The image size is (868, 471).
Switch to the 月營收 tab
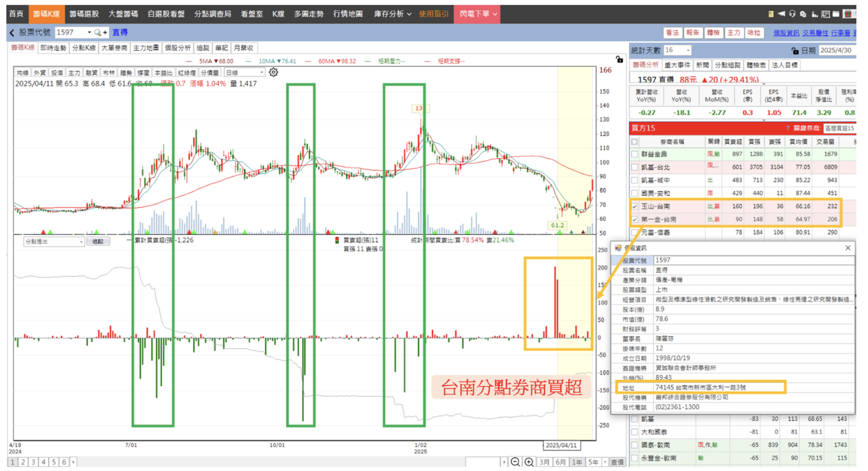(x=244, y=48)
